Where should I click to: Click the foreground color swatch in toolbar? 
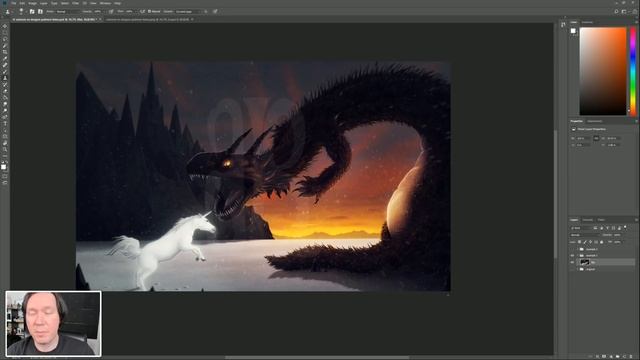(4, 167)
